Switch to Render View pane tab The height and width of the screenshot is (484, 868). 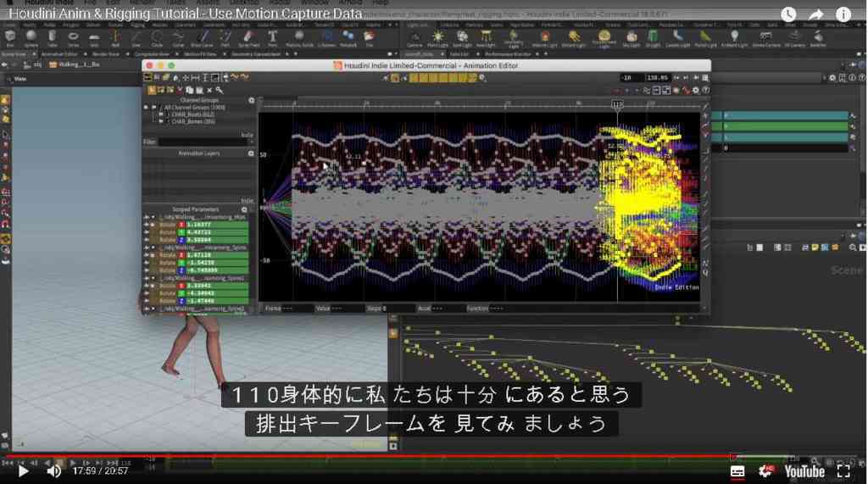tap(106, 54)
